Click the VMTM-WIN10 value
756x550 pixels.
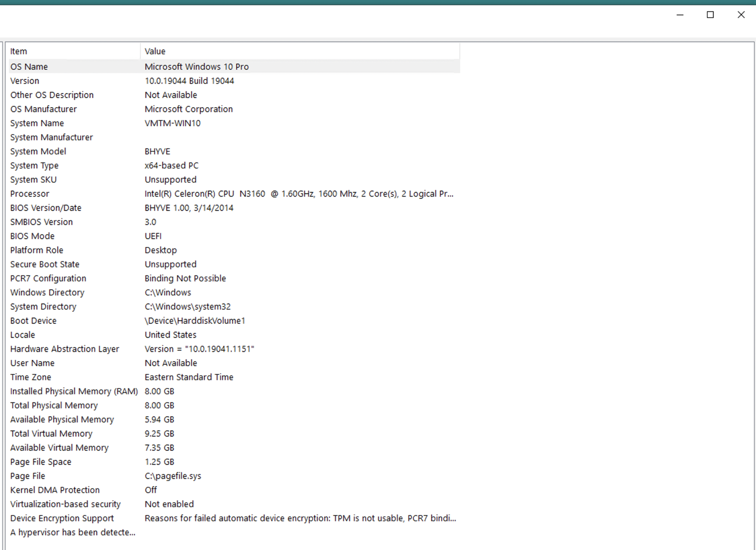pos(172,123)
